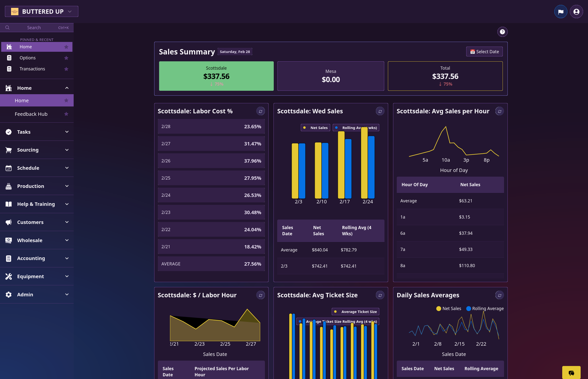Toggle the star next to Feedback Hub
588x379 pixels.
pos(66,114)
